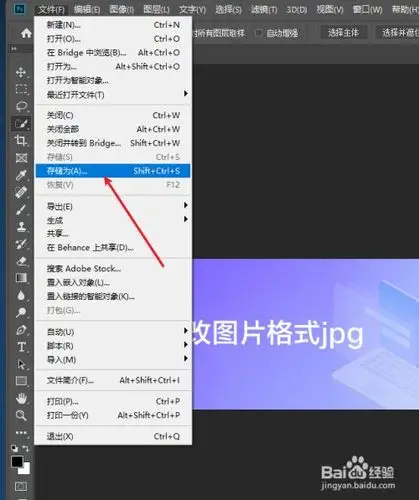Click the 选择主体 button
The width and height of the screenshot is (419, 500).
[344, 33]
